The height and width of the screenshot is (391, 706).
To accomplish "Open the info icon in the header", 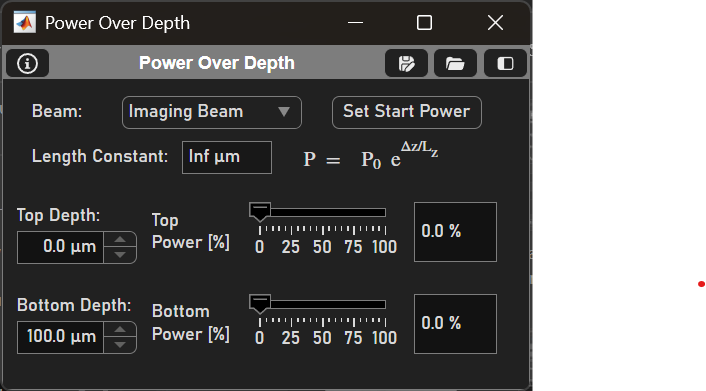I will tap(27, 63).
